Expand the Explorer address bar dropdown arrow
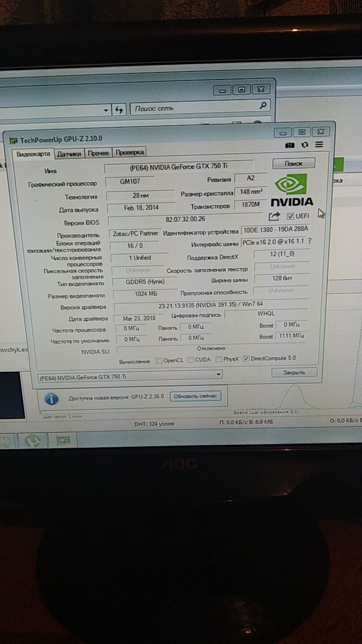This screenshot has width=362, height=644. click(106, 110)
